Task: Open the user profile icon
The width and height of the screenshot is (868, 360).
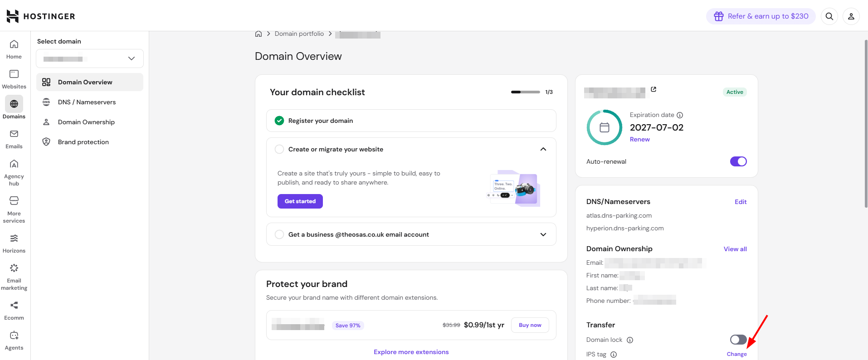Action: 851,16
